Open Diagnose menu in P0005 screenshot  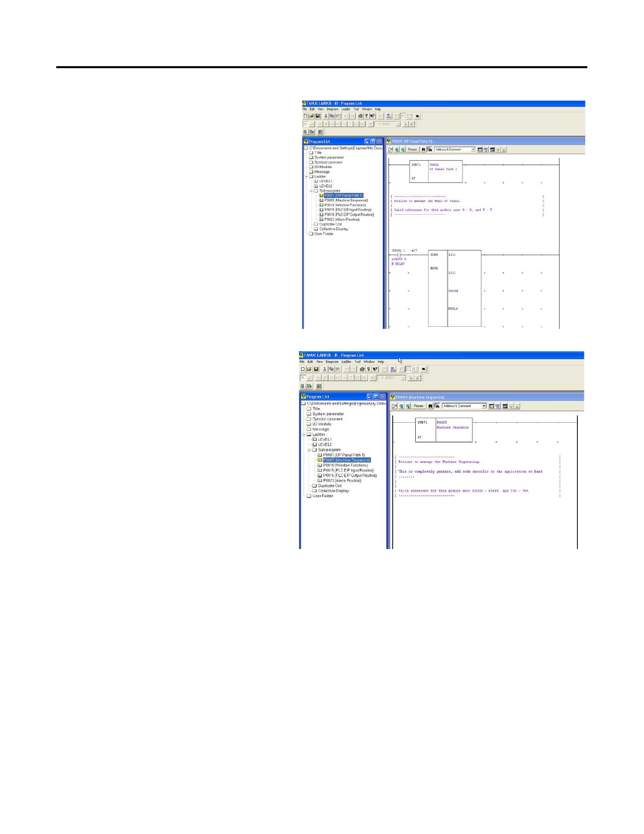[x=332, y=361]
